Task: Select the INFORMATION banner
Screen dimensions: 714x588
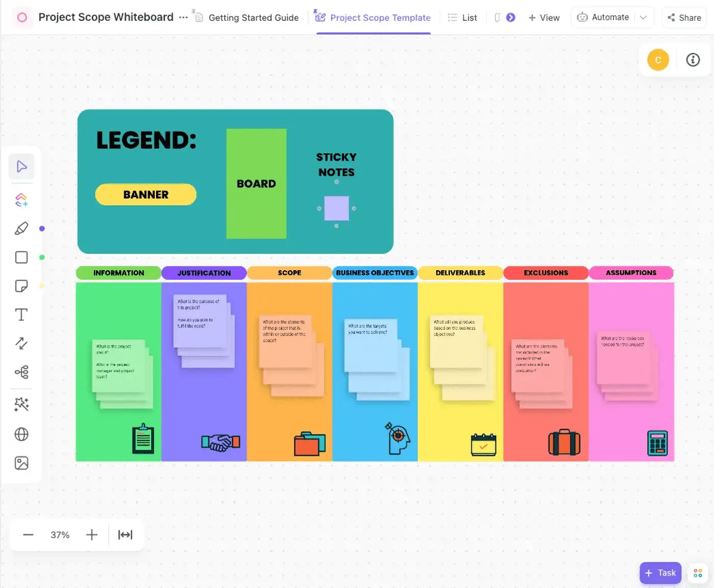Action: tap(118, 273)
